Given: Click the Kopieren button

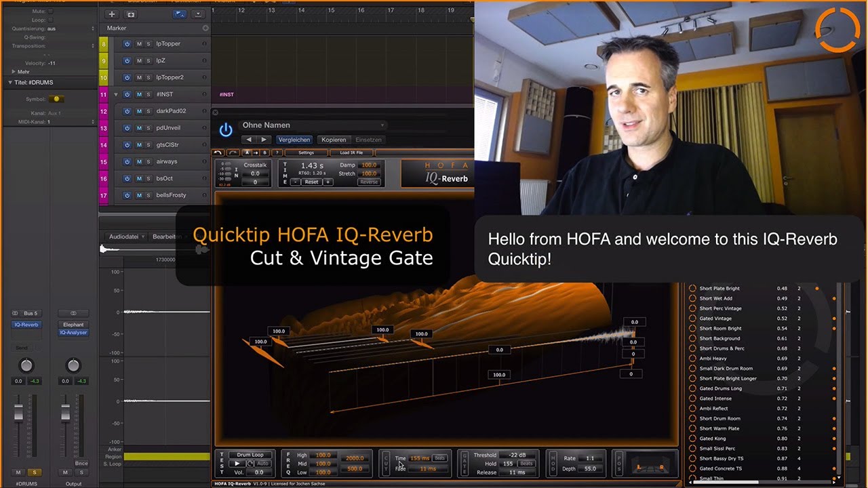Looking at the screenshot, I should click(334, 140).
